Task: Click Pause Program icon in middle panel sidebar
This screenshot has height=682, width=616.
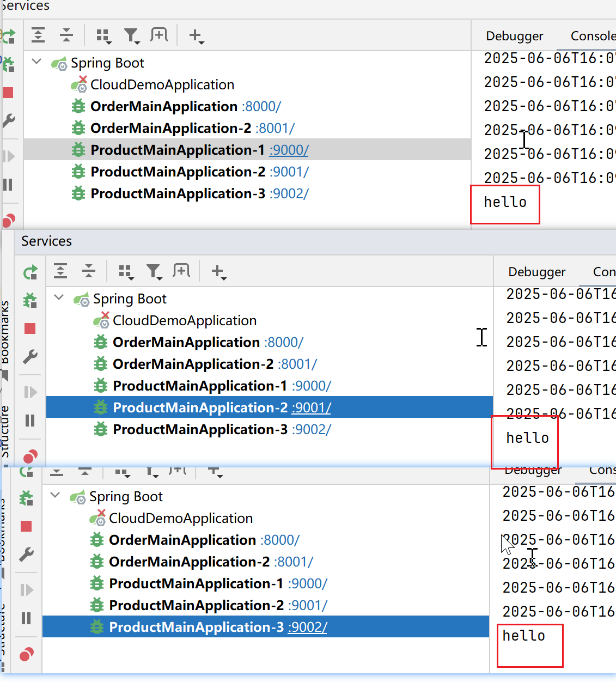Action: pos(30,421)
